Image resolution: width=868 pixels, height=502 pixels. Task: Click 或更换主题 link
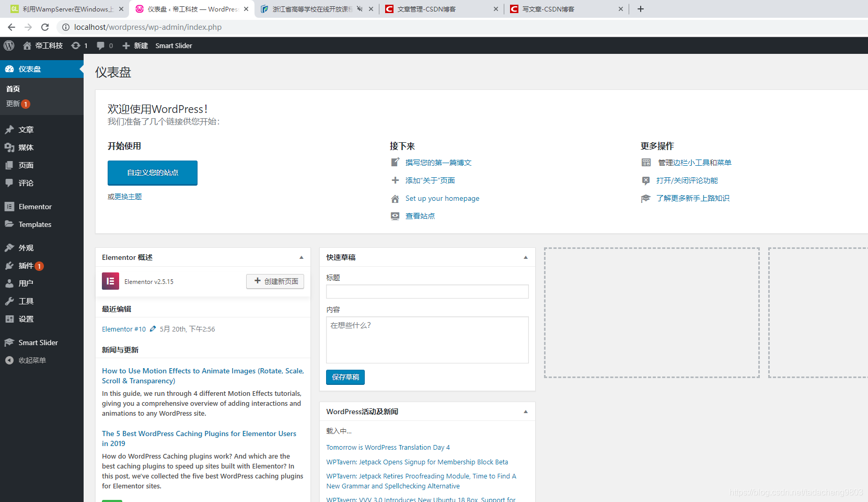tap(125, 197)
